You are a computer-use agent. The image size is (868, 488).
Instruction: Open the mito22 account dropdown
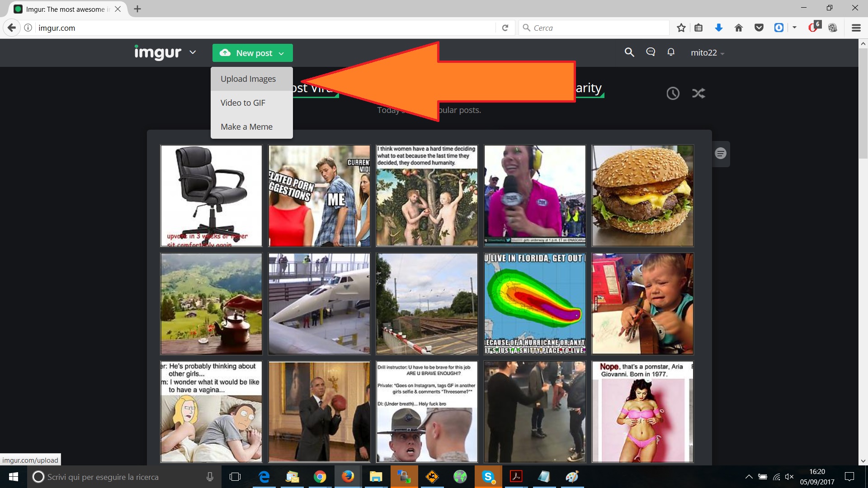708,53
